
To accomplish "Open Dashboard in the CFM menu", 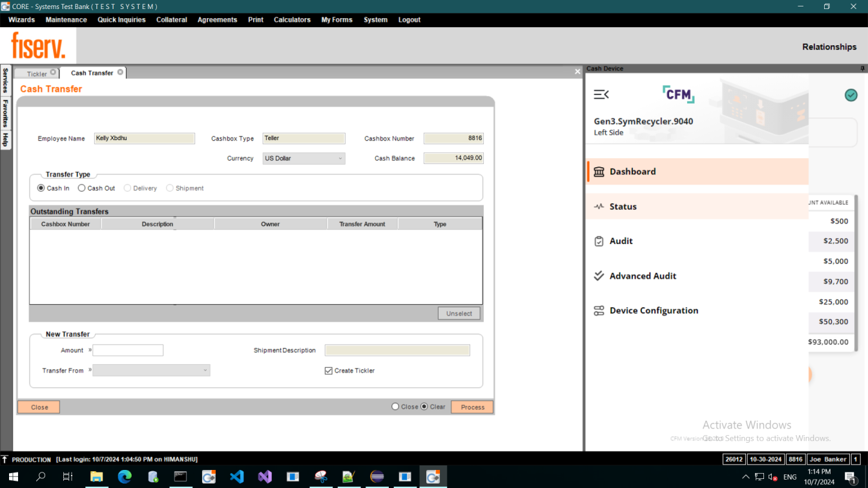I will coord(697,172).
